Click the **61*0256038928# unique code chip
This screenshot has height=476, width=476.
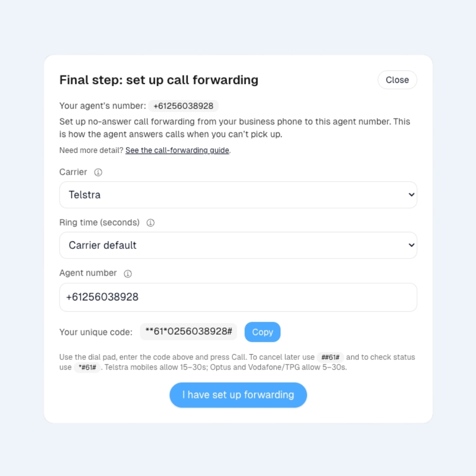[x=188, y=332]
